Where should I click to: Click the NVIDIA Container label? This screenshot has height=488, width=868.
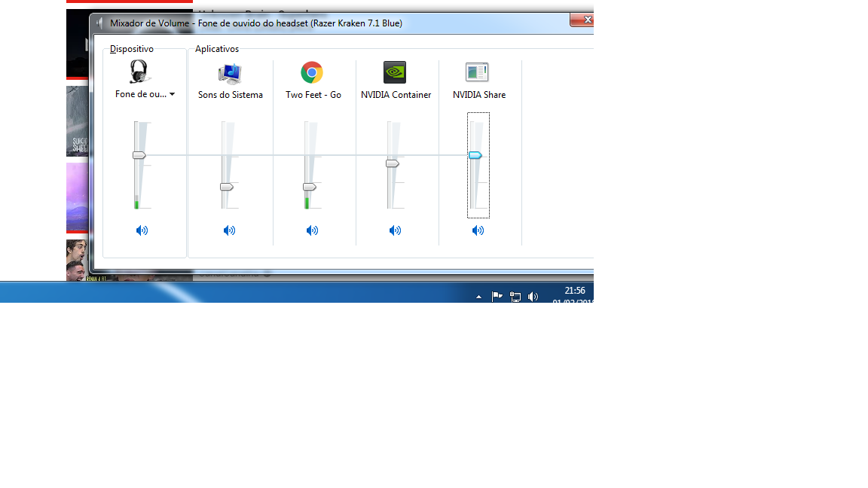pos(396,95)
